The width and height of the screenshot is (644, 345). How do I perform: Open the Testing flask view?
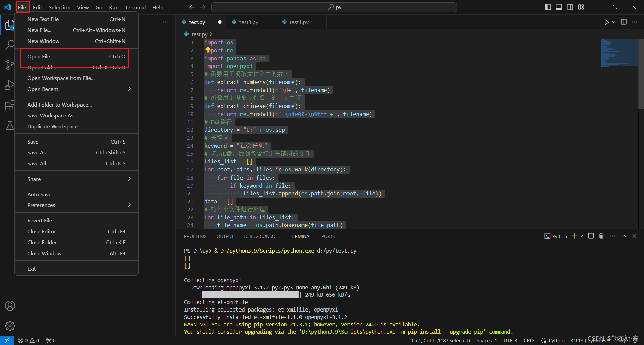pos(10,126)
